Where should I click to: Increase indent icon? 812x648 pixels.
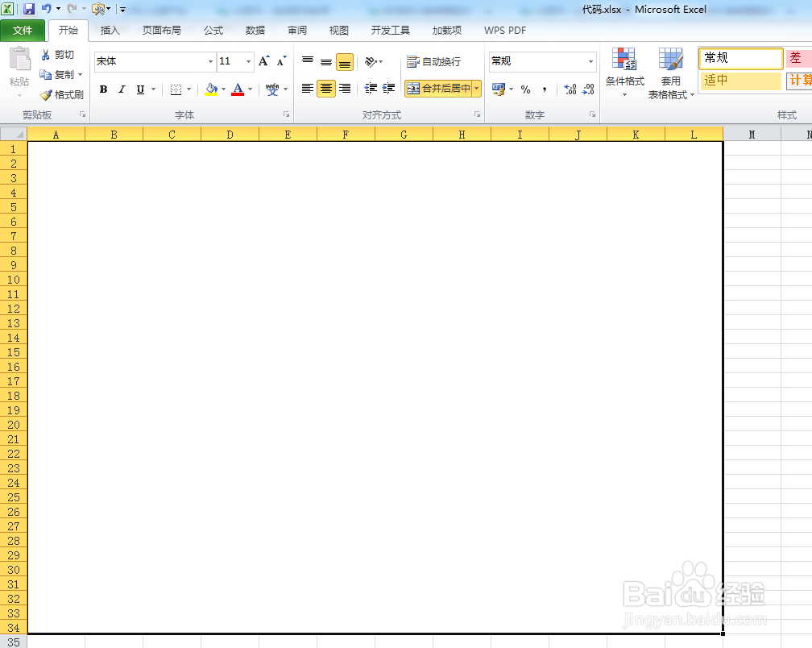(388, 89)
